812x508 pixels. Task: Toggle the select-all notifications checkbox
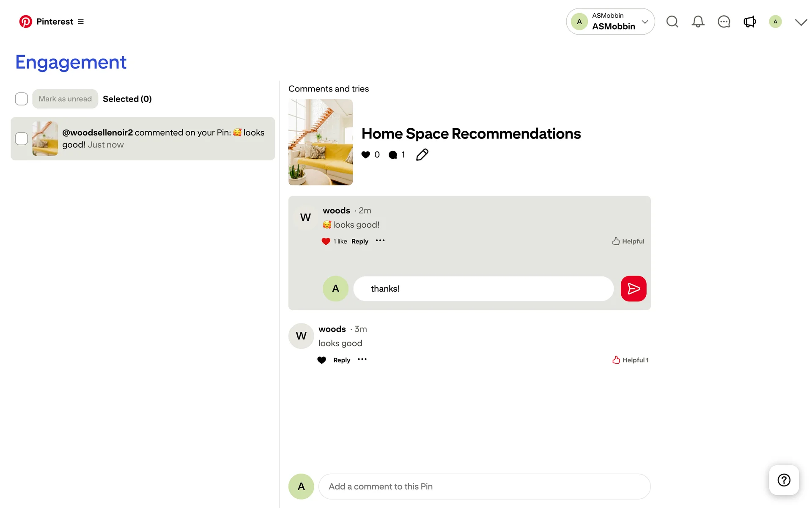tap(22, 99)
